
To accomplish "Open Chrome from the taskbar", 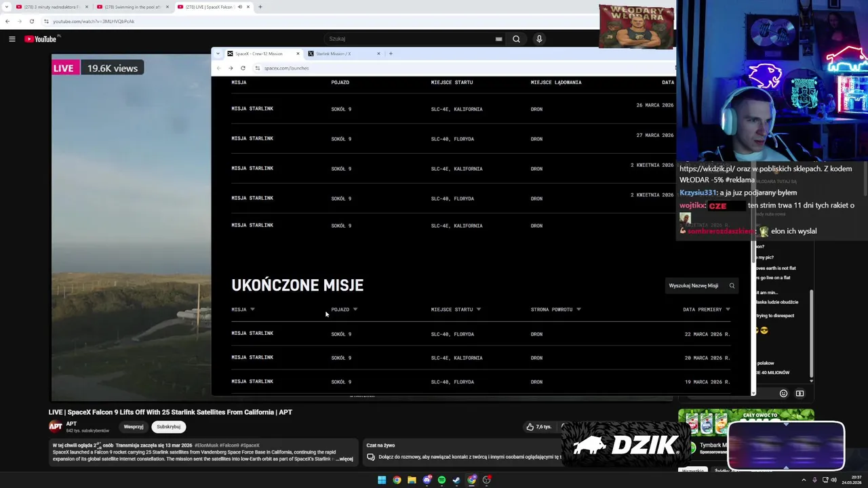I will point(397,480).
